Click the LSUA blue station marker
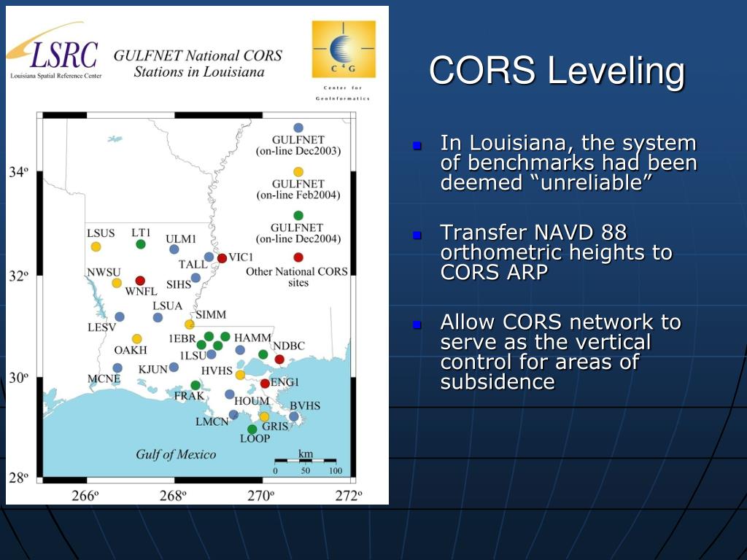Image resolution: width=747 pixels, height=560 pixels. coord(158,318)
